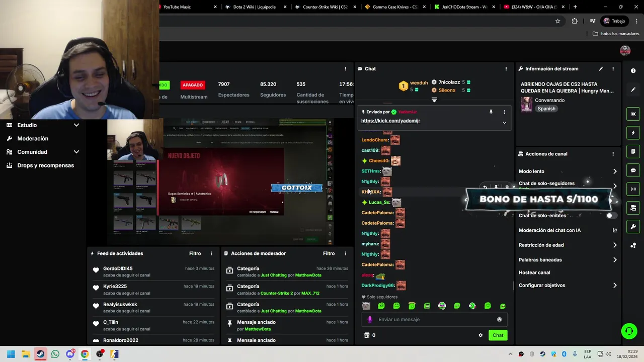Open Feed de actividades Filtro dropdown

(195, 253)
